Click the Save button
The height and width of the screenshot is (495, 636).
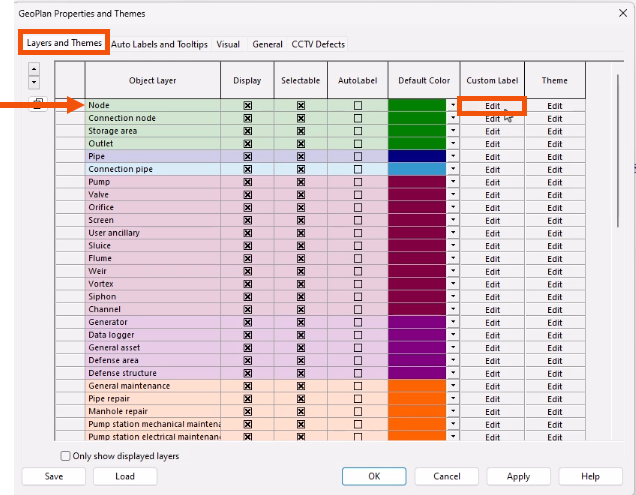coord(54,476)
